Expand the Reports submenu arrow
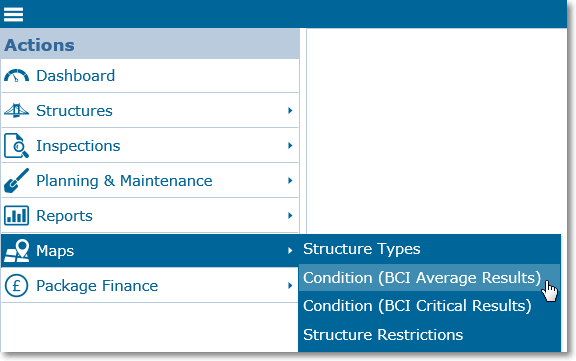This screenshot has width=576, height=361. 290,215
